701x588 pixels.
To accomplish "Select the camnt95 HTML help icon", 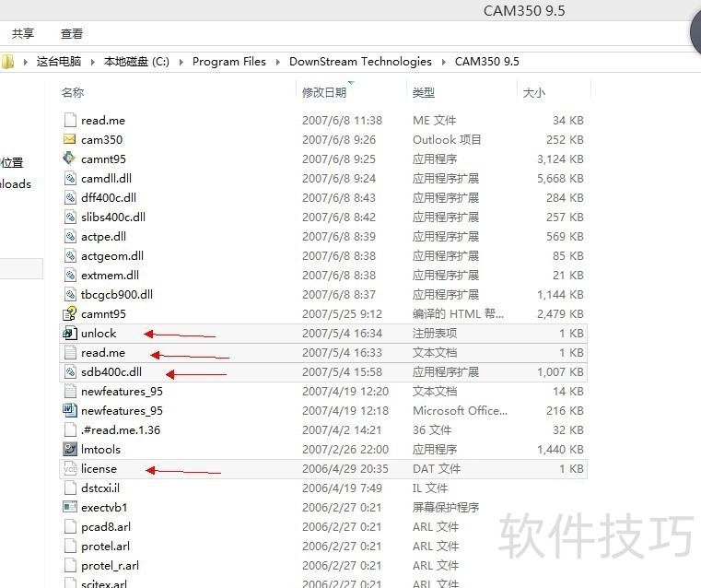I will (x=70, y=313).
